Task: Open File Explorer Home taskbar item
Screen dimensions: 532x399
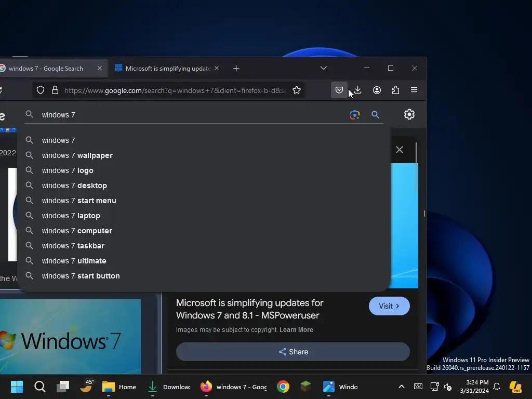Action: [119, 387]
